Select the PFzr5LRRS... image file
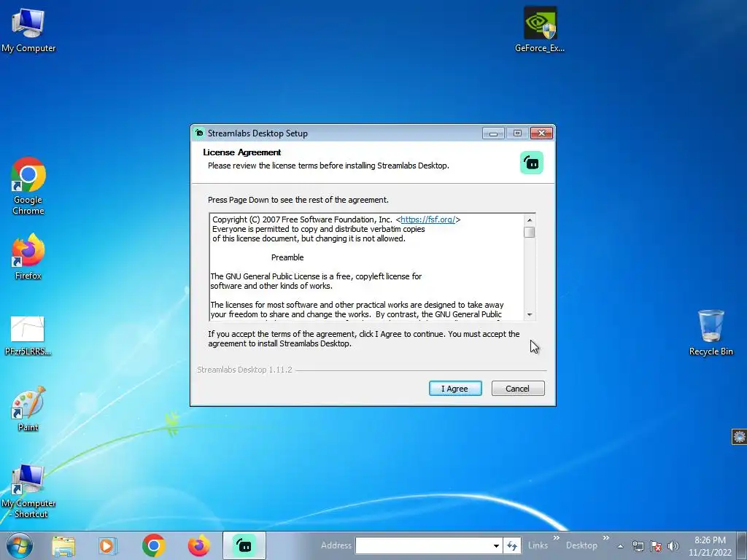 click(x=28, y=336)
